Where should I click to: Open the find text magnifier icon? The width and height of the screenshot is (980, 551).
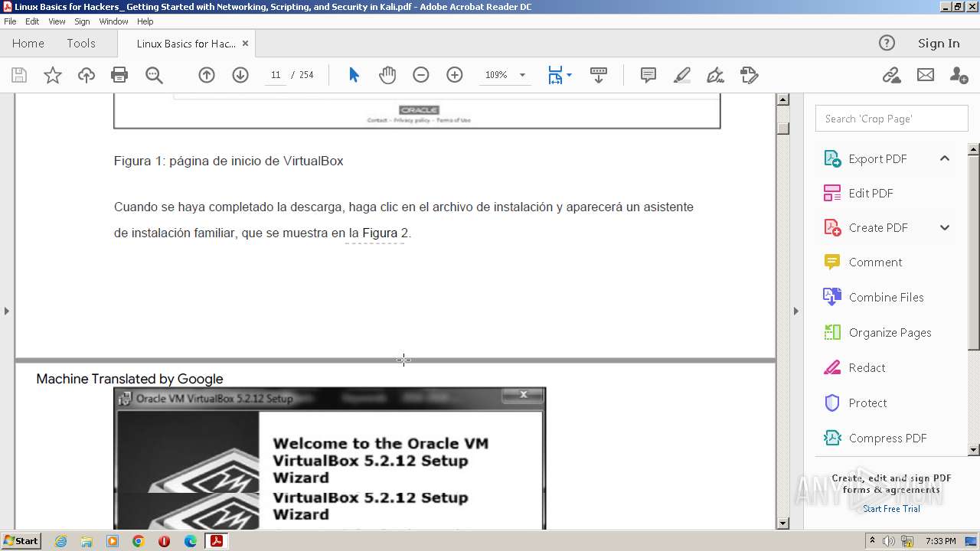click(x=154, y=75)
